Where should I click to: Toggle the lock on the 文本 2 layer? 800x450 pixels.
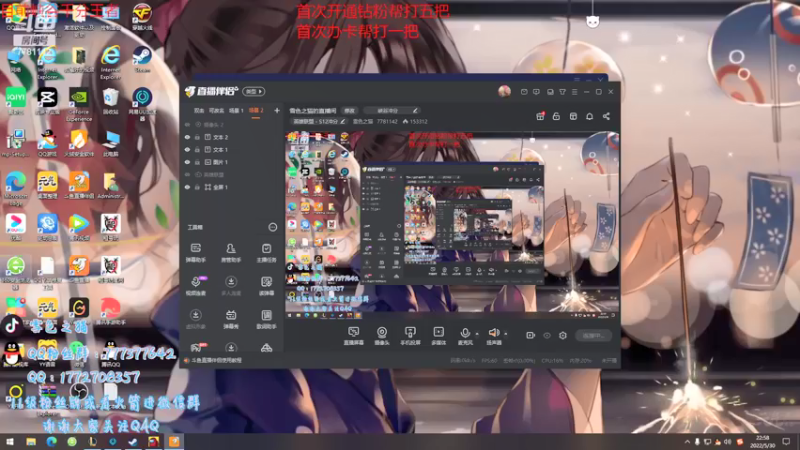(197, 137)
